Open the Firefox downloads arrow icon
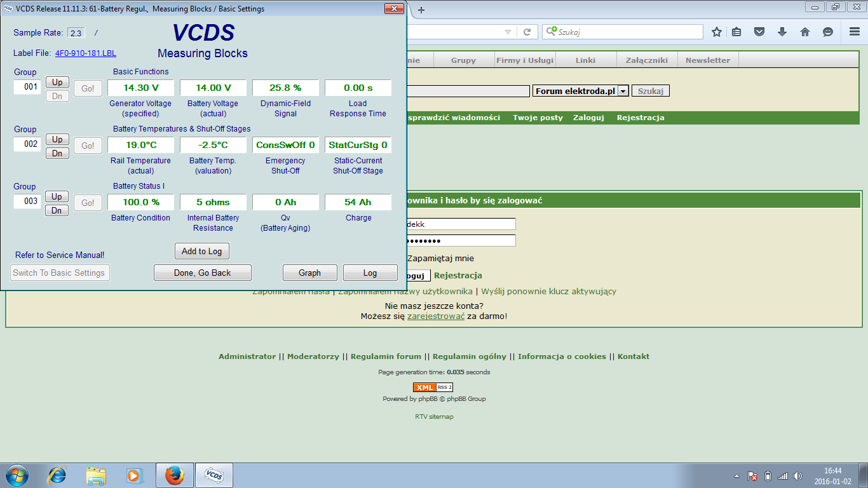The height and width of the screenshot is (488, 868). pyautogui.click(x=782, y=32)
